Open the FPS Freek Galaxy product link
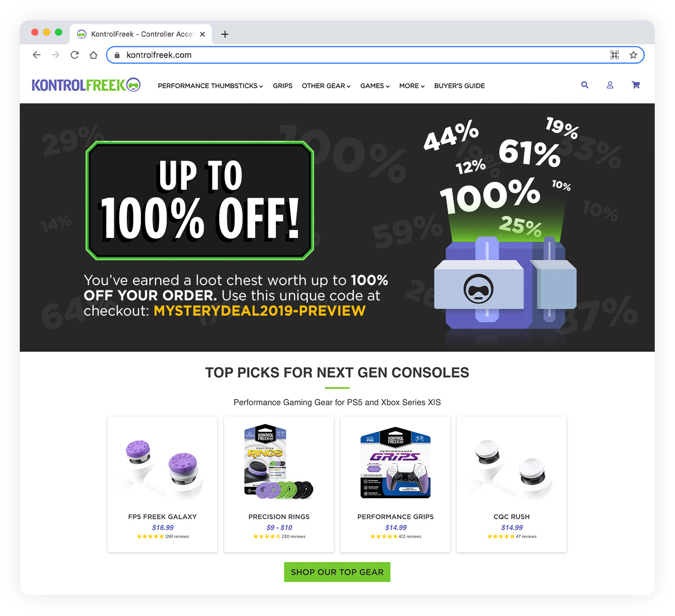 coord(162,517)
